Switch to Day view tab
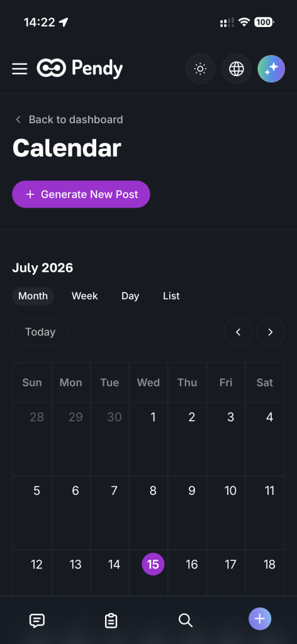The image size is (297, 644). point(130,296)
